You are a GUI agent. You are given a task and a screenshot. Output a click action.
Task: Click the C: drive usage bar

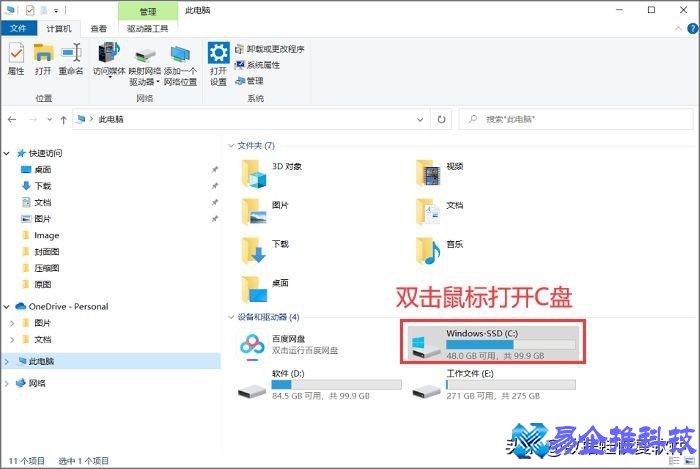click(511, 344)
